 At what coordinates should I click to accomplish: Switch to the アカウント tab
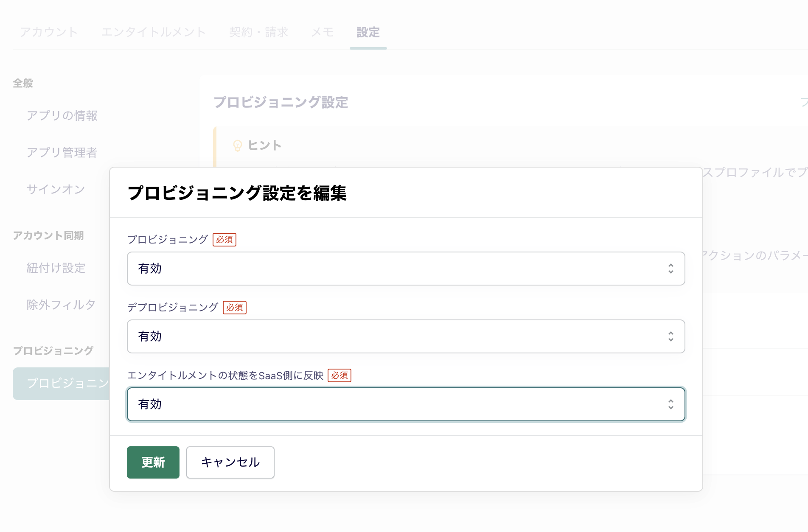(49, 32)
